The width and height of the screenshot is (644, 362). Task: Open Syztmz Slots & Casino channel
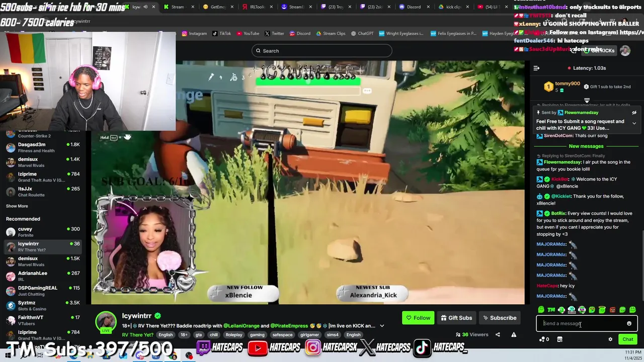(x=43, y=306)
